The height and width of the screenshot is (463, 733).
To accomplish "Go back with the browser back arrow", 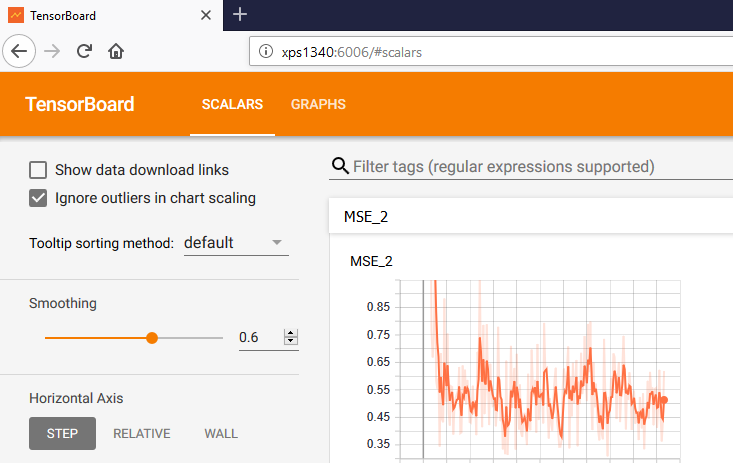I will coord(19,51).
